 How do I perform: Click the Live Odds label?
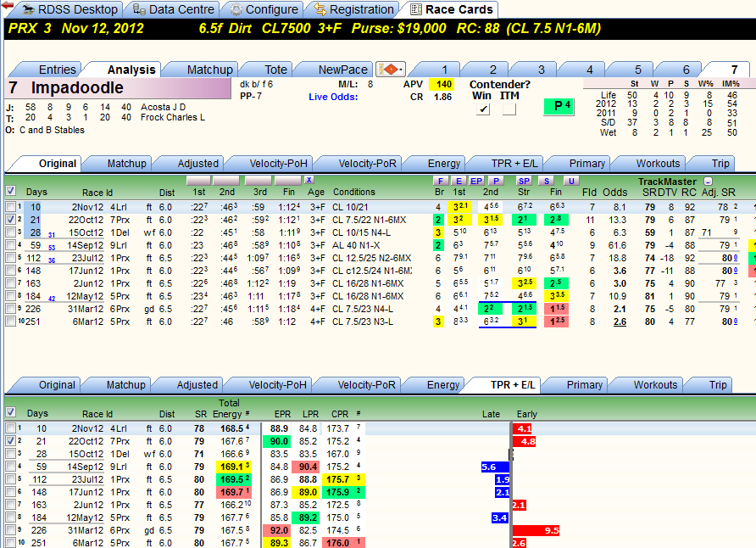point(333,97)
